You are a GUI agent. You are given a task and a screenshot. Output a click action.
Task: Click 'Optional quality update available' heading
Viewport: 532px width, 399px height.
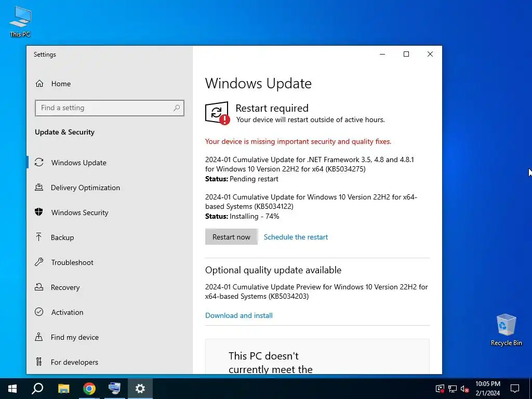(273, 270)
